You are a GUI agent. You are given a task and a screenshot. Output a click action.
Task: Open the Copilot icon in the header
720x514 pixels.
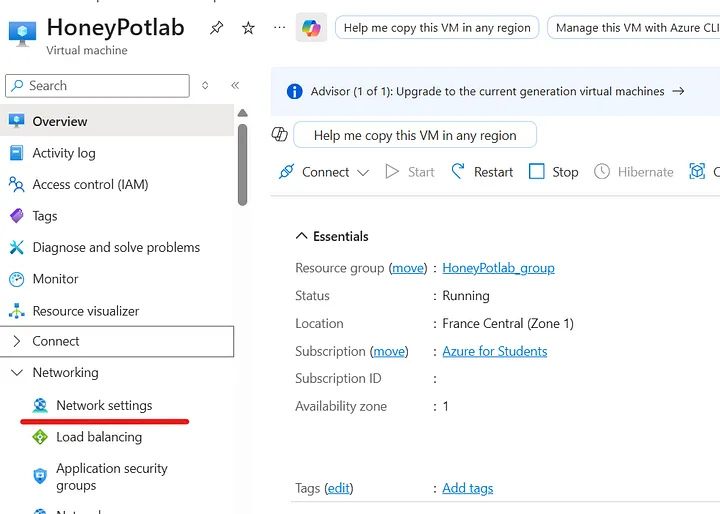tap(311, 28)
